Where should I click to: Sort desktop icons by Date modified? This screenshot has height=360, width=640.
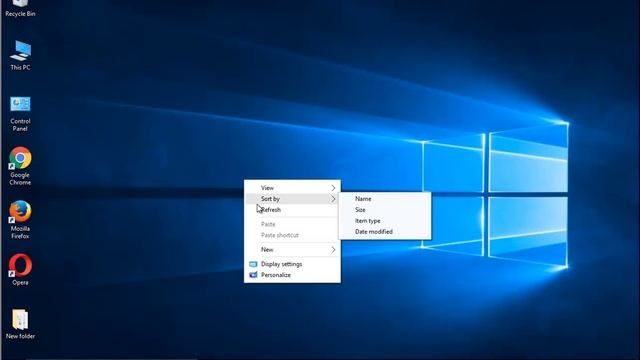[385, 232]
